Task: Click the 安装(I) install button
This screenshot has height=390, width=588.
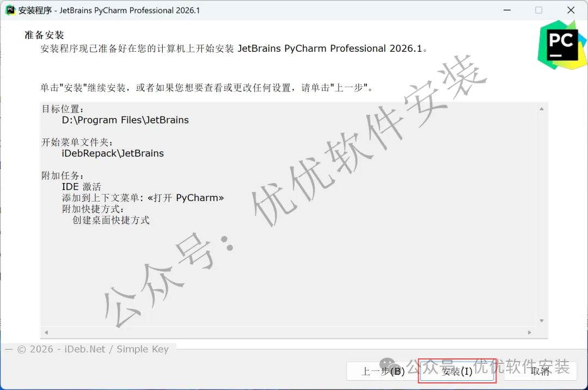Action: pos(457,371)
